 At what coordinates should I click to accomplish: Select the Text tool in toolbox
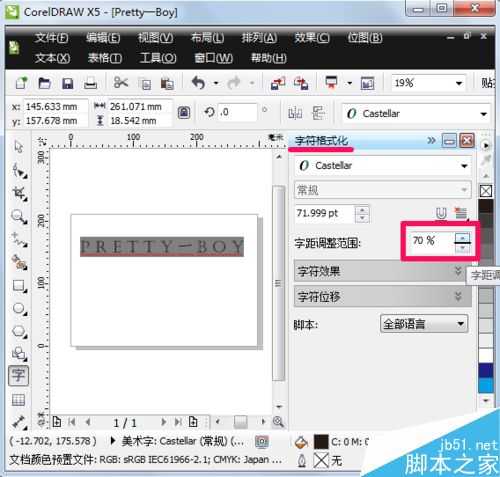[x=19, y=376]
